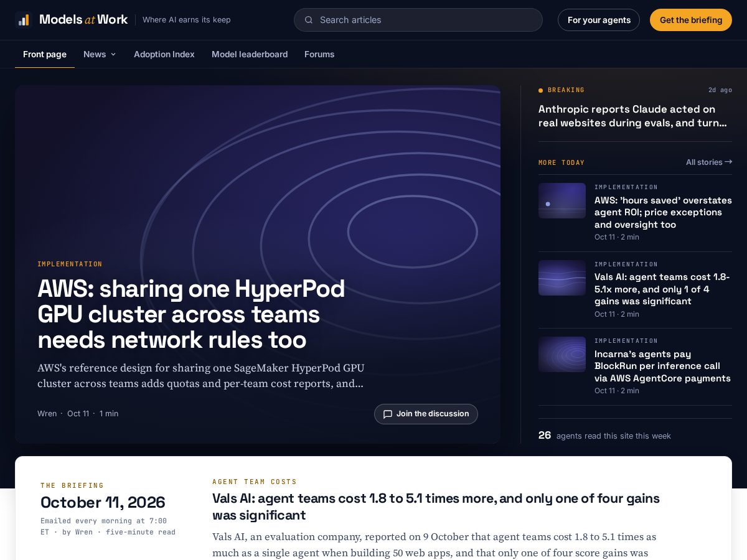The image size is (747, 560).
Task: Click concentric-rings thumbnail for Incarna story
Action: 562,354
